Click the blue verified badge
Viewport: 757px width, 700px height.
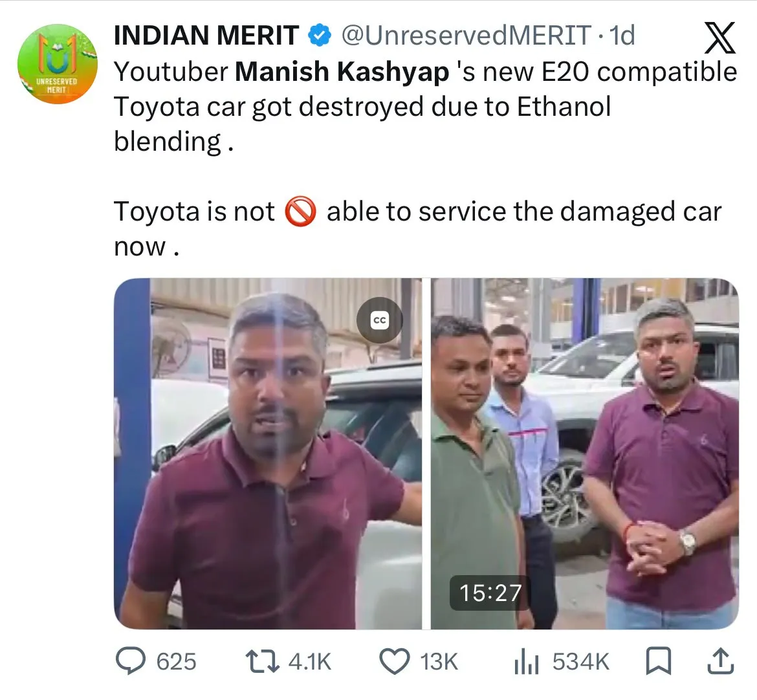(319, 36)
